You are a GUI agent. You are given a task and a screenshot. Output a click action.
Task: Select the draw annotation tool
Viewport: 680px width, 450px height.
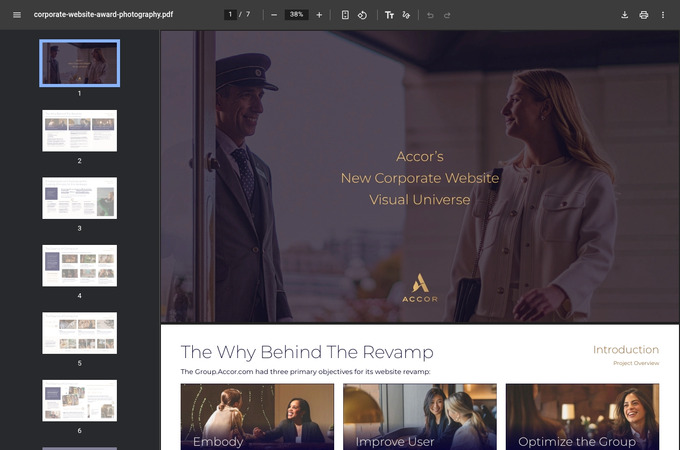tap(406, 15)
